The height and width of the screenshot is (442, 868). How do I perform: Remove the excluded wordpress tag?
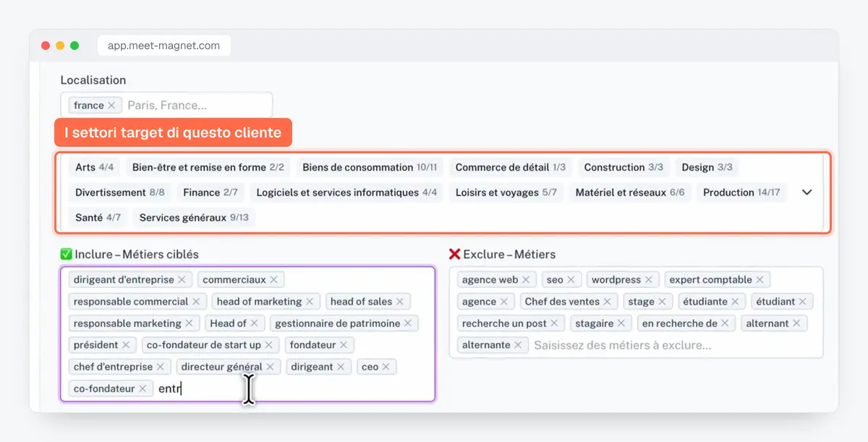pyautogui.click(x=649, y=280)
